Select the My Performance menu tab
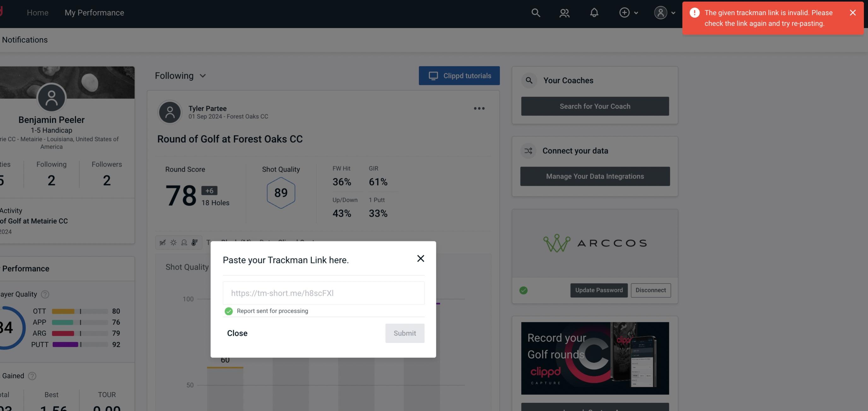The height and width of the screenshot is (411, 868). pyautogui.click(x=94, y=12)
